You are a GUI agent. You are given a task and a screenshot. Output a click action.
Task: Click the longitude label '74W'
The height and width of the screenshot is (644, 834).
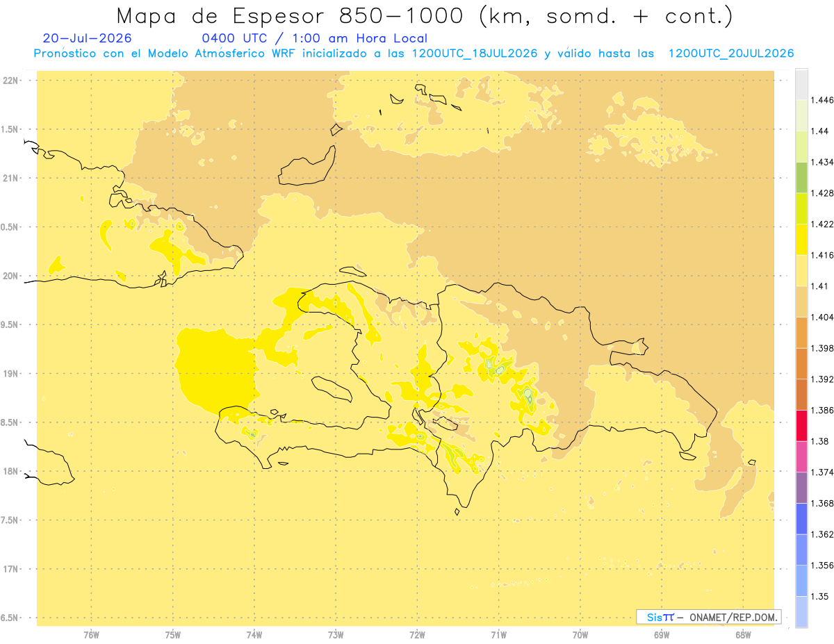coord(254,635)
